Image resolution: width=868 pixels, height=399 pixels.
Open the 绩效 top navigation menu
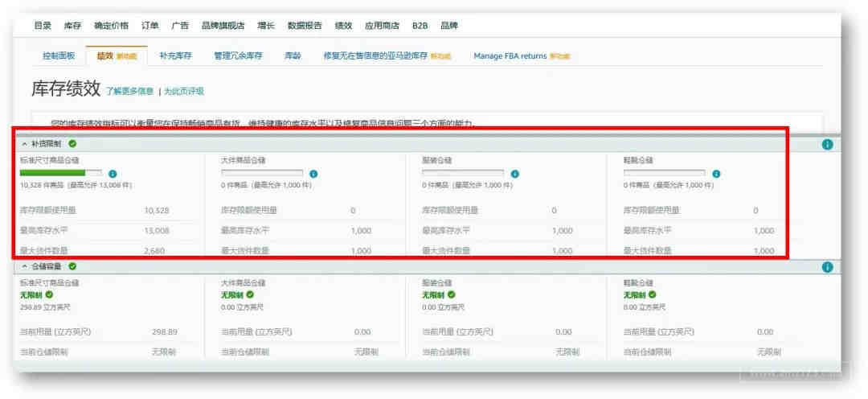coord(343,26)
